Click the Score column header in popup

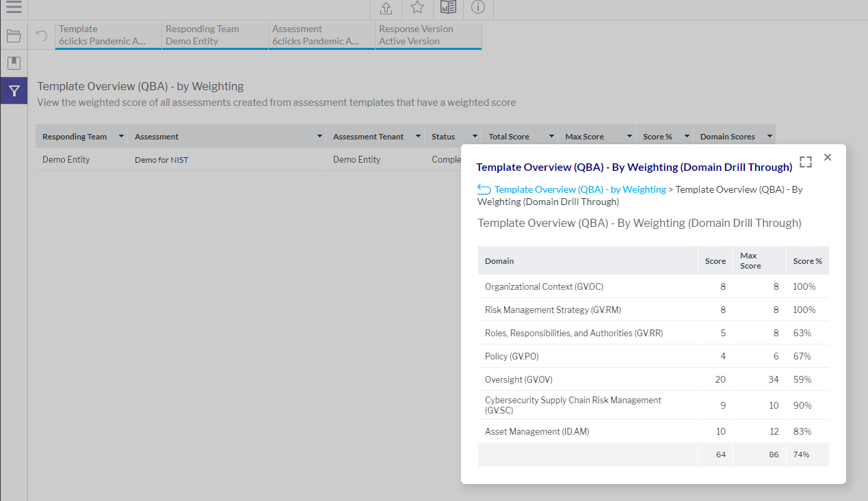coord(715,261)
